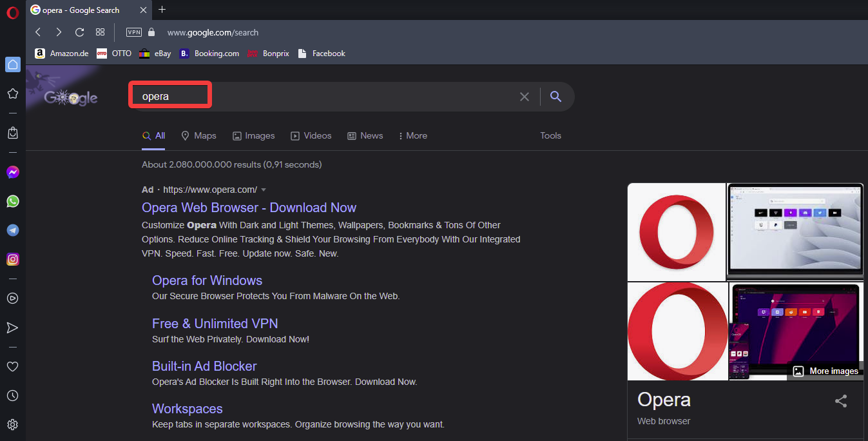Expand the ad URL dropdown arrow
Viewport: 868px width, 441px height.
tap(264, 190)
